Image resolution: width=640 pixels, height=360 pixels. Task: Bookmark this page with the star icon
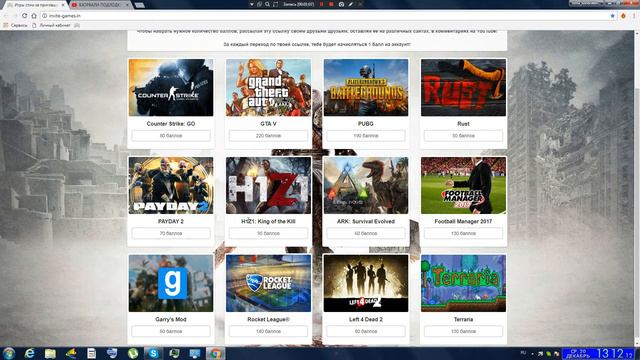pyautogui.click(x=613, y=16)
